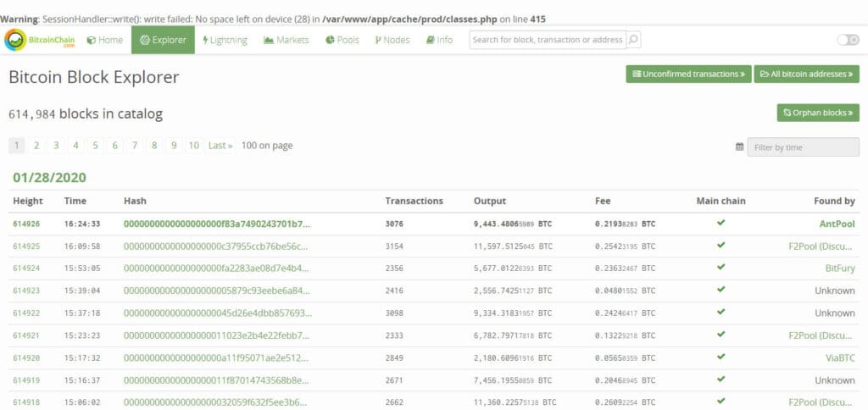The image size is (868, 410).
Task: Click the AntPool found-by link
Action: point(837,224)
